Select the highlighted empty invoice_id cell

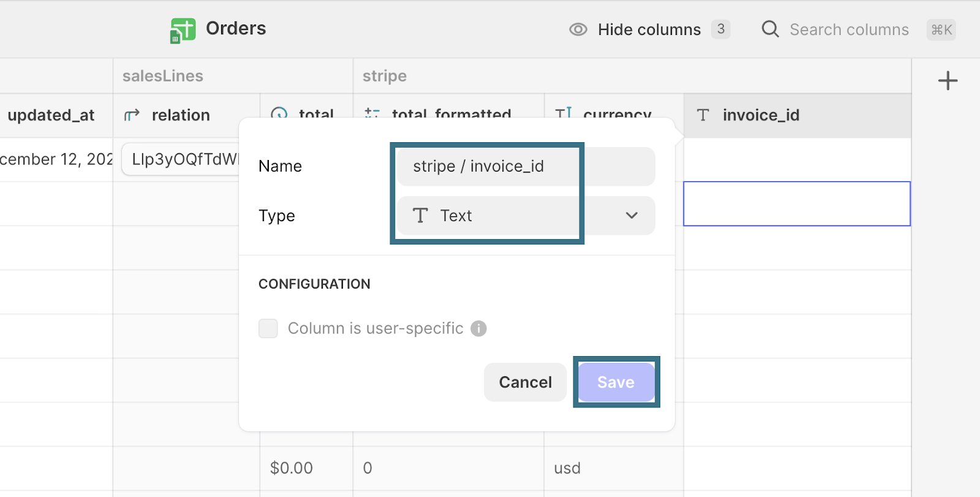(797, 203)
